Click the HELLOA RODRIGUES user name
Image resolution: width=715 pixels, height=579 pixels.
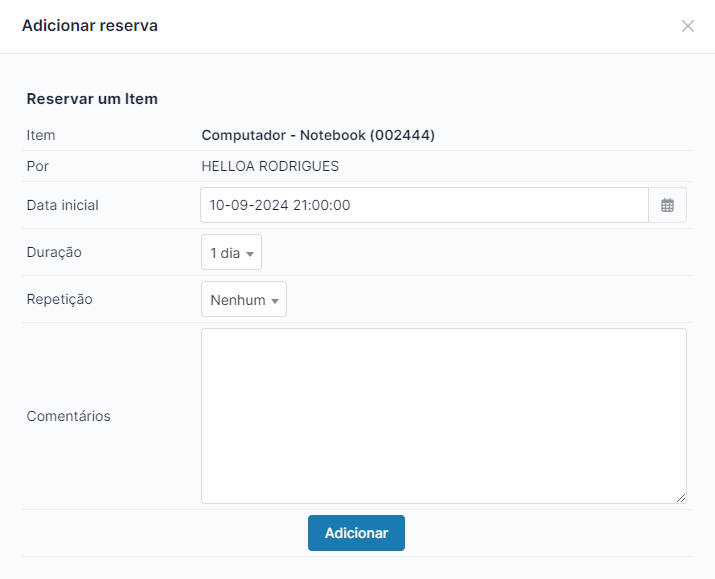tap(270, 166)
